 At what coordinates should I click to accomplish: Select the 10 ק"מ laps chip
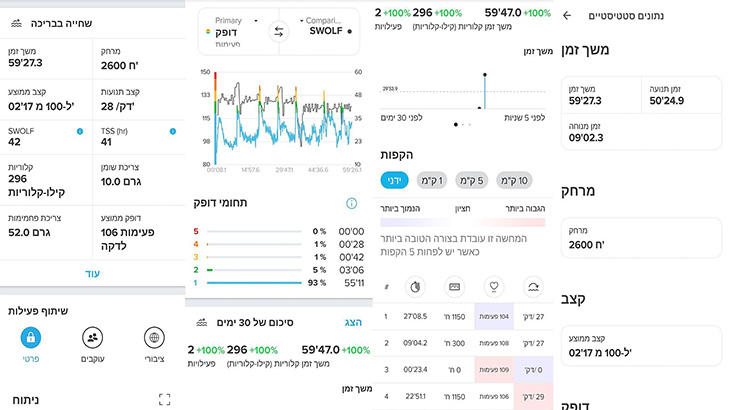[x=514, y=180]
